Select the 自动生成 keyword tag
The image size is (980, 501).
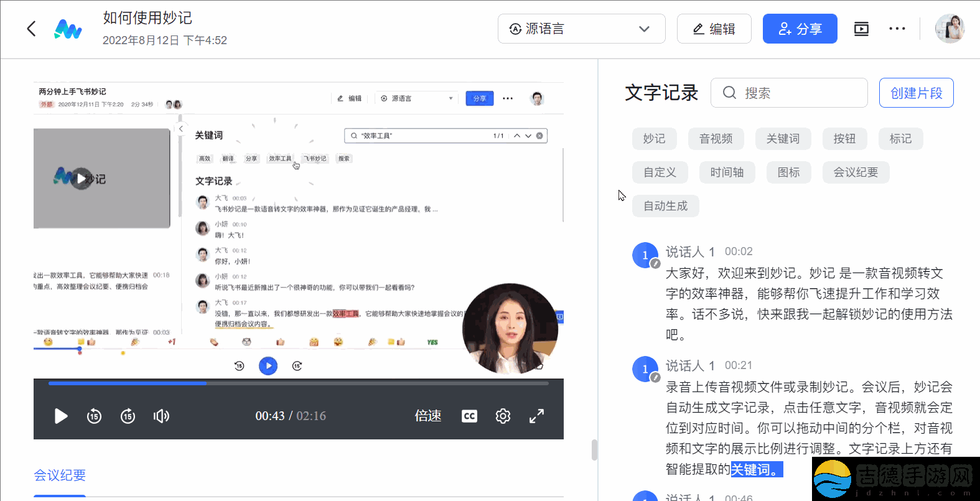tap(665, 206)
